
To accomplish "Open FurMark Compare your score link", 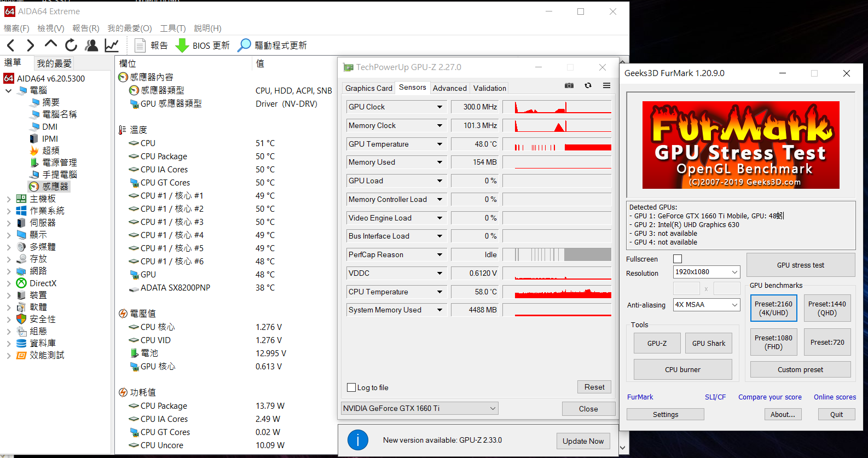I will click(x=769, y=397).
